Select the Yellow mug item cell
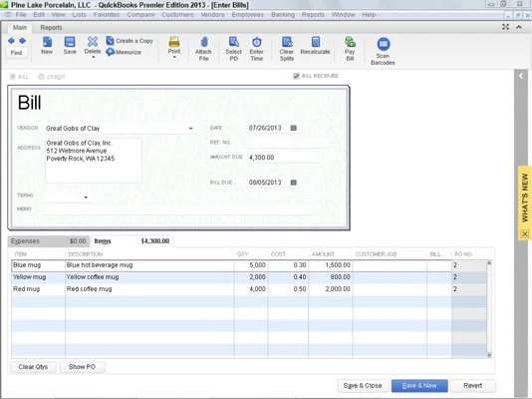This screenshot has height=399, width=532. point(38,277)
